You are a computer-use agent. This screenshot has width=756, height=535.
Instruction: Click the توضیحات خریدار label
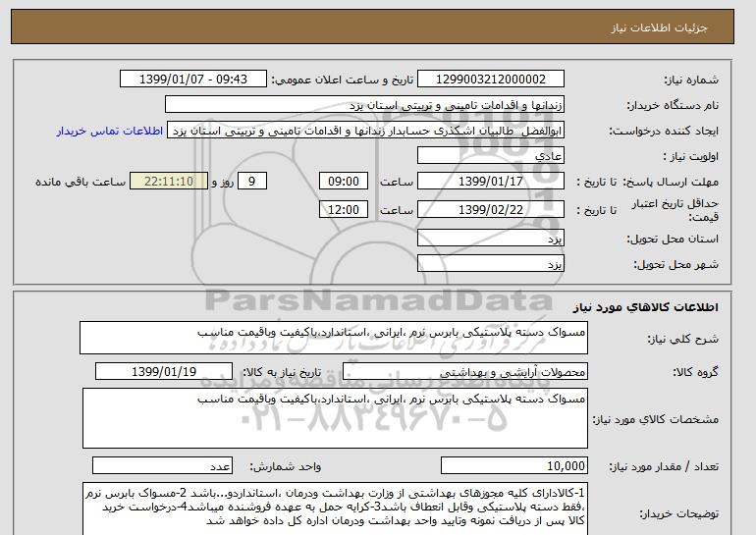[678, 514]
